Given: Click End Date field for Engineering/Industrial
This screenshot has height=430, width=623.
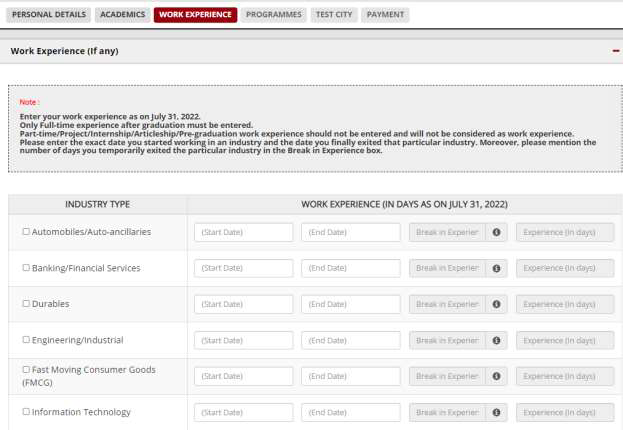Looking at the screenshot, I should point(351,340).
